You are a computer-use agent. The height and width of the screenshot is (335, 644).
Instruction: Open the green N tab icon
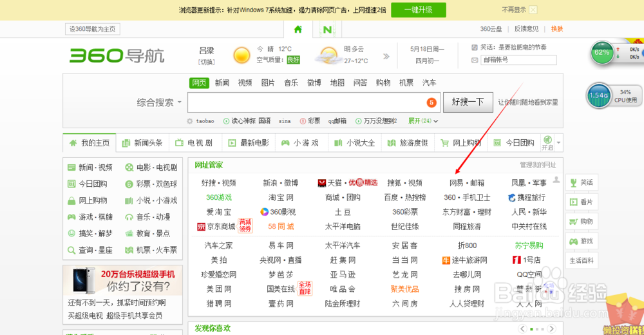[327, 30]
